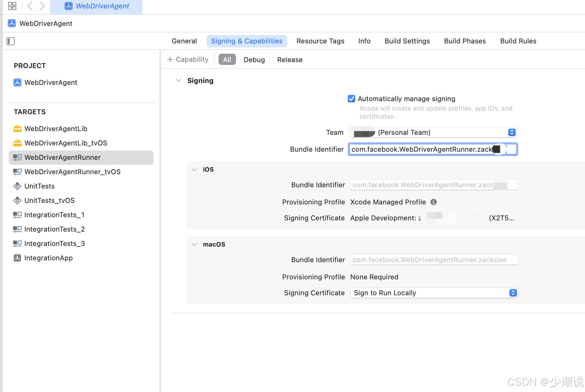Switch to the Info tab
The image size is (585, 392).
[x=364, y=41]
